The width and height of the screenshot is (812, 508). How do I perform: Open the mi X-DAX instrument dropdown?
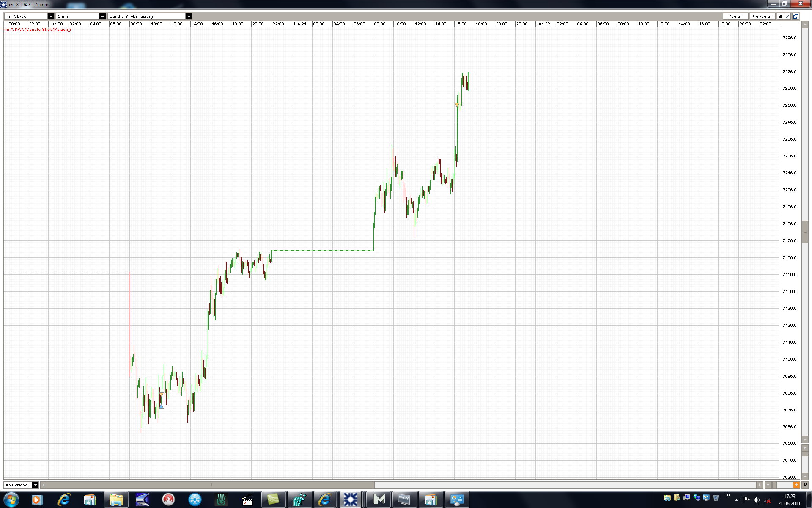[x=51, y=16]
